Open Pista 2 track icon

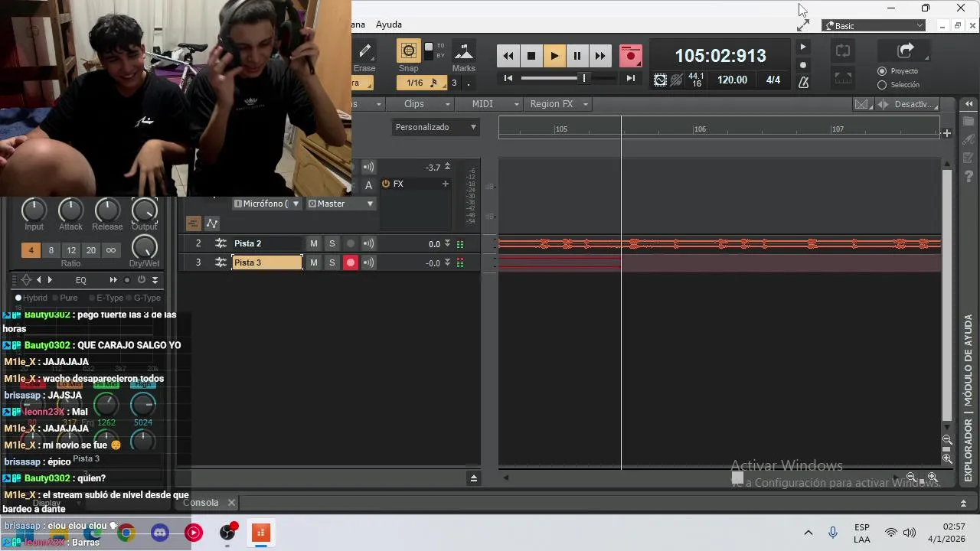(x=220, y=243)
